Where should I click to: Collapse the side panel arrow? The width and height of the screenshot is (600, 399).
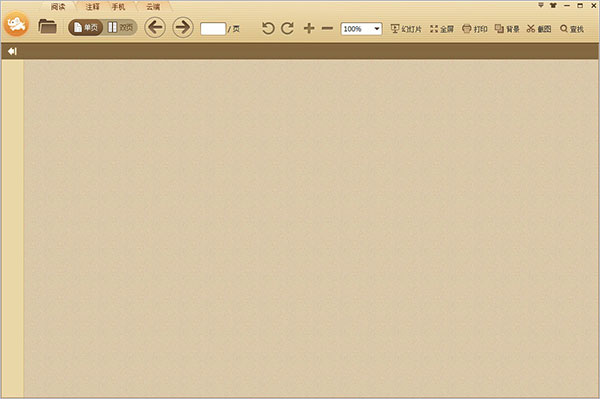pyautogui.click(x=12, y=51)
